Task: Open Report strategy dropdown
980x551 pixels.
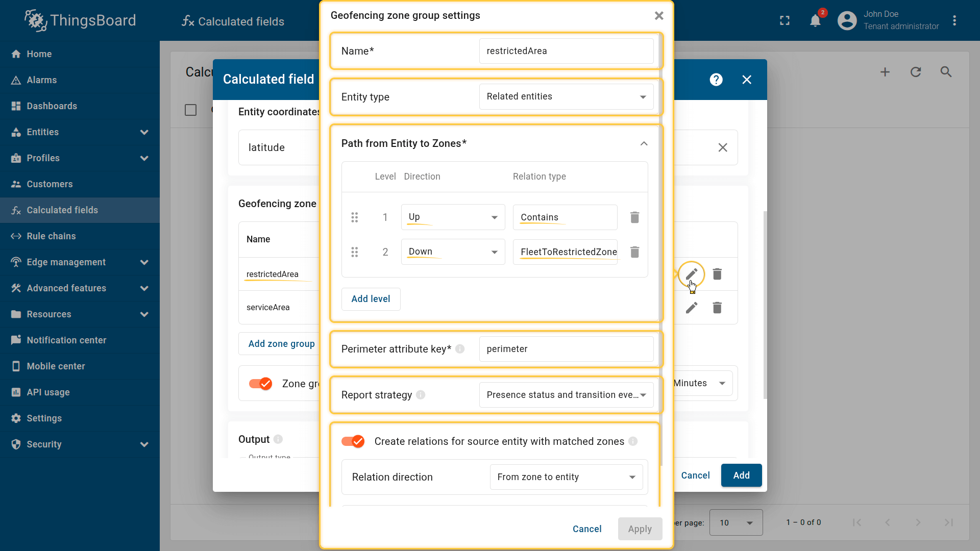Action: (x=566, y=395)
